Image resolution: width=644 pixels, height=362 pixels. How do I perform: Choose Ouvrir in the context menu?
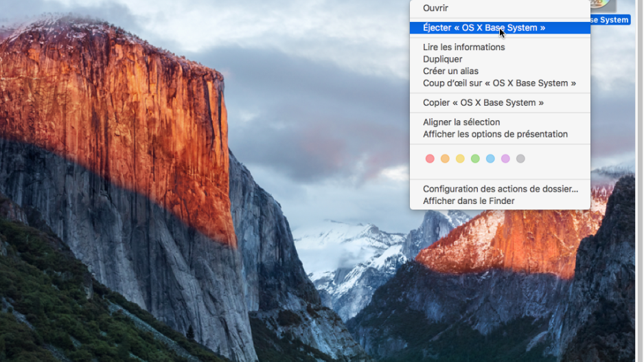click(x=500, y=8)
